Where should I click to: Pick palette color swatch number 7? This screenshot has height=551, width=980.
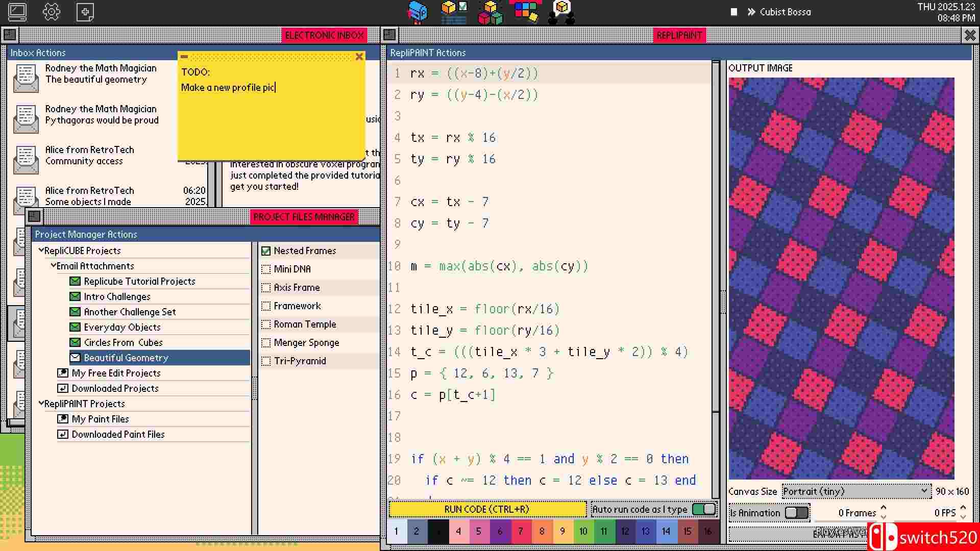click(x=521, y=531)
